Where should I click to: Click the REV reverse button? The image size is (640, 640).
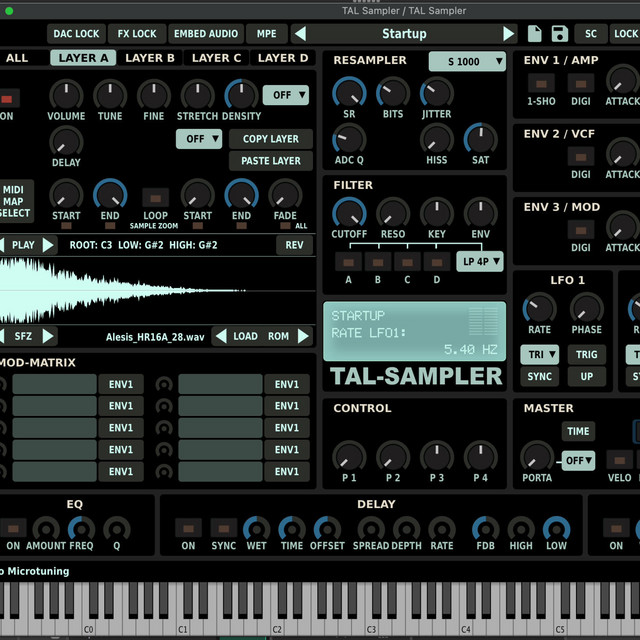[294, 245]
